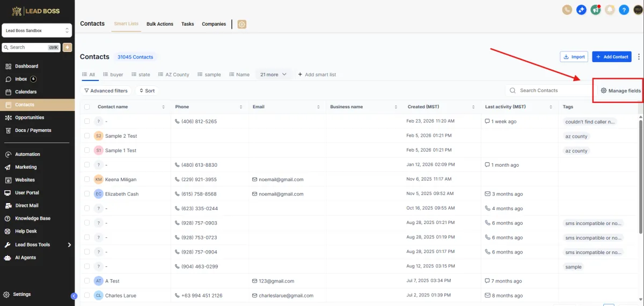Viewport: 644px width, 306px height.
Task: Open Opportunities in the sidebar
Action: click(30, 117)
